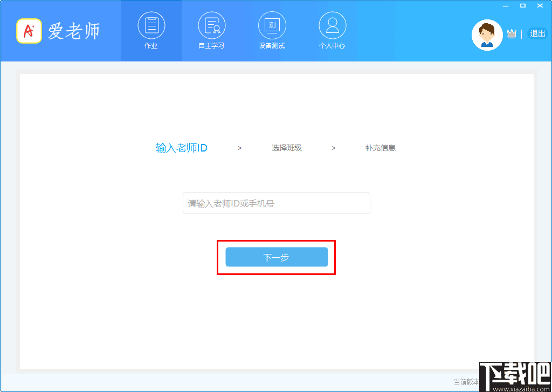Open the 个人中心 personal center icon

pyautogui.click(x=332, y=25)
